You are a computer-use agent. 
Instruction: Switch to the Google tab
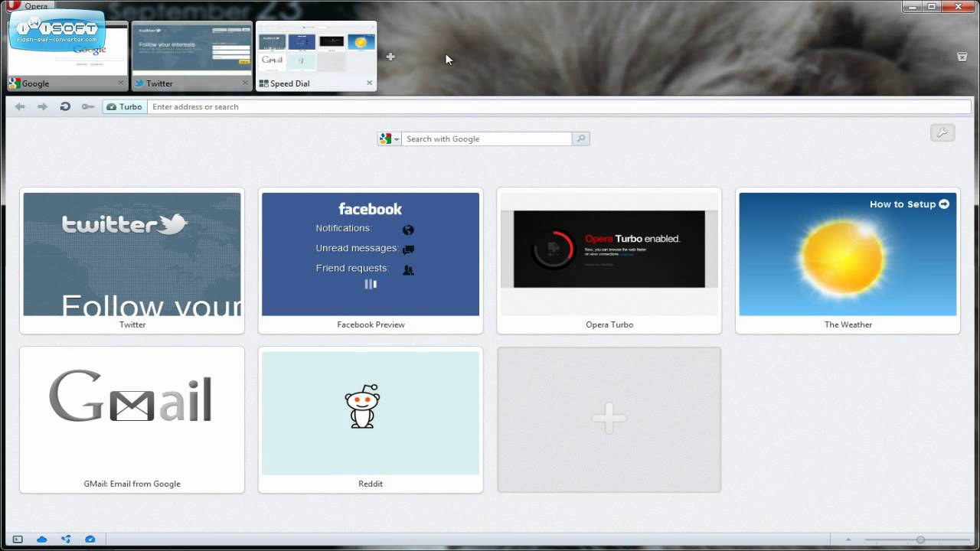click(x=67, y=56)
